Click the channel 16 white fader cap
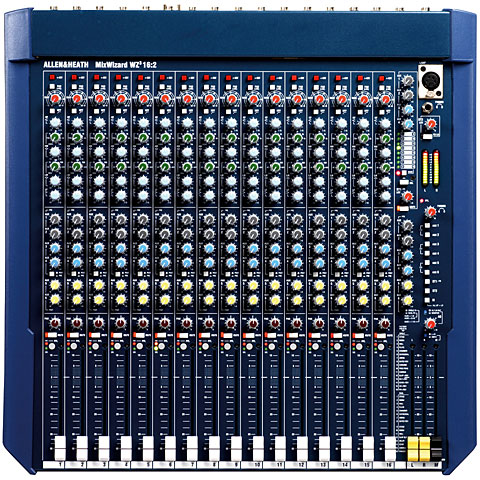The width and height of the screenshot is (480, 480). (x=390, y=448)
